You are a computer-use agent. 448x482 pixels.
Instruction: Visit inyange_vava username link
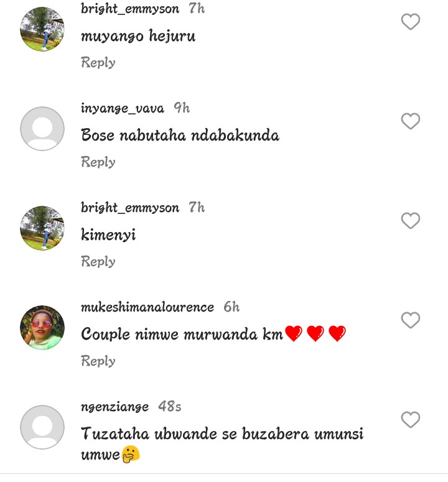[x=123, y=108]
